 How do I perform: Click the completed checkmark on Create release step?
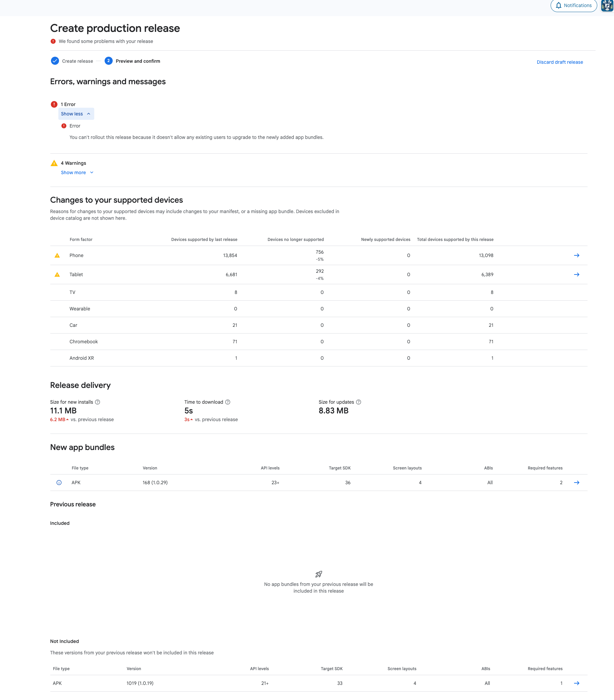[x=55, y=61]
